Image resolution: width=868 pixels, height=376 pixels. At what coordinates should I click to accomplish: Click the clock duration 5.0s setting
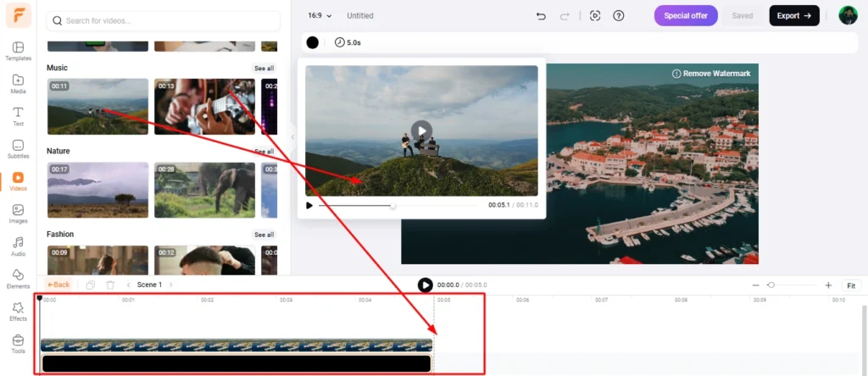348,42
